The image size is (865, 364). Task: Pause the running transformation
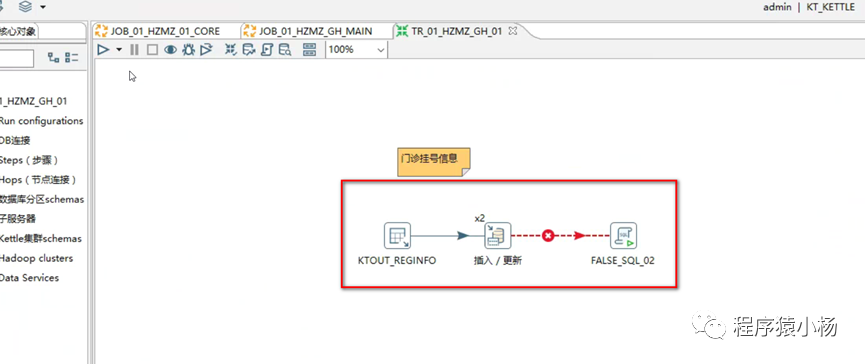click(134, 50)
